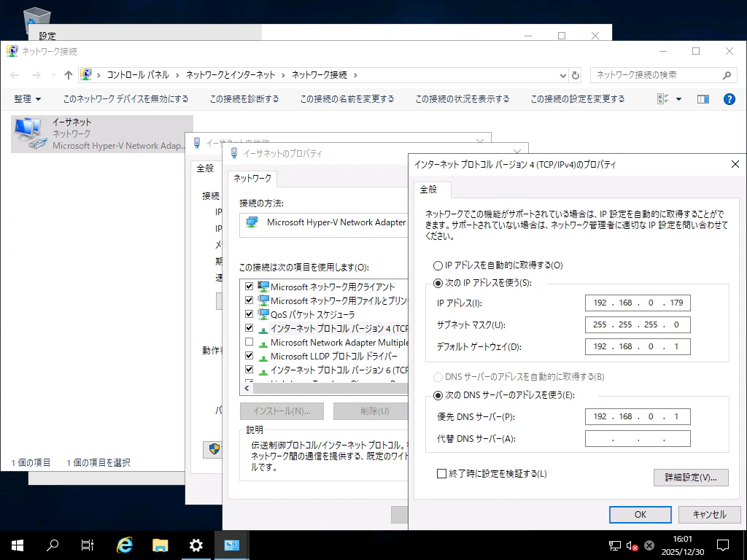747x560 pixels.
Task: Uncheck QoS パケット スケジューラ
Action: pos(249,314)
